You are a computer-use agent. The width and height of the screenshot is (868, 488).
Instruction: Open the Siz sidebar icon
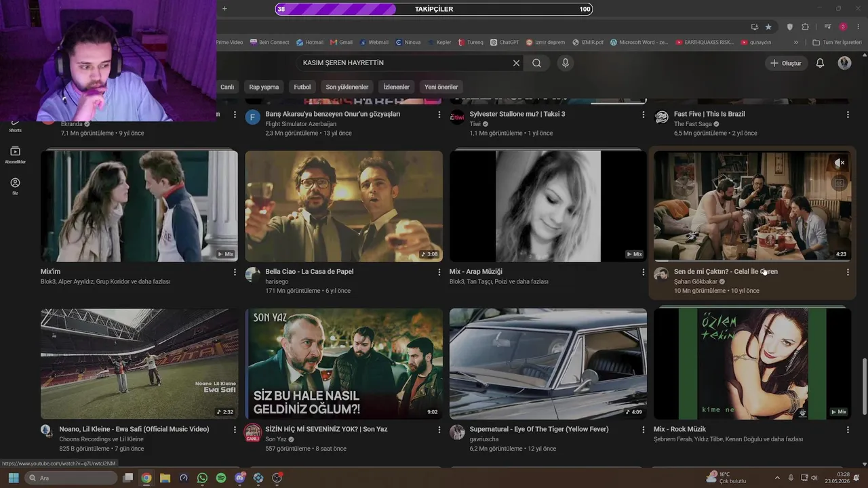point(15,186)
